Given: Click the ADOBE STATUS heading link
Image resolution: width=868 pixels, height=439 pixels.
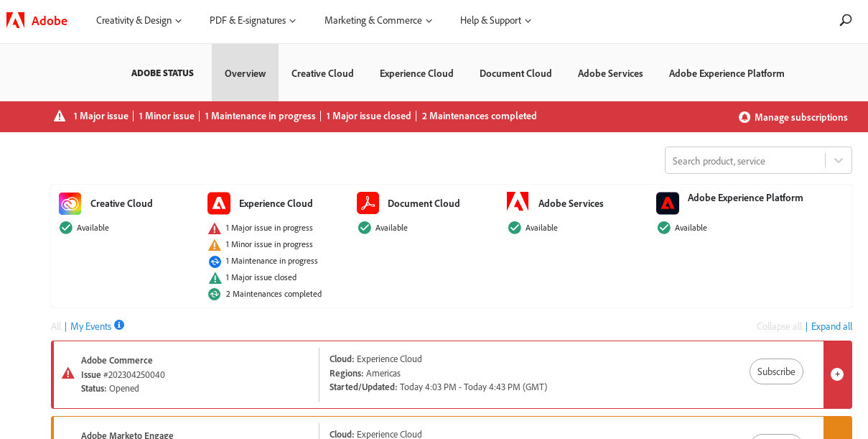Looking at the screenshot, I should pos(162,73).
